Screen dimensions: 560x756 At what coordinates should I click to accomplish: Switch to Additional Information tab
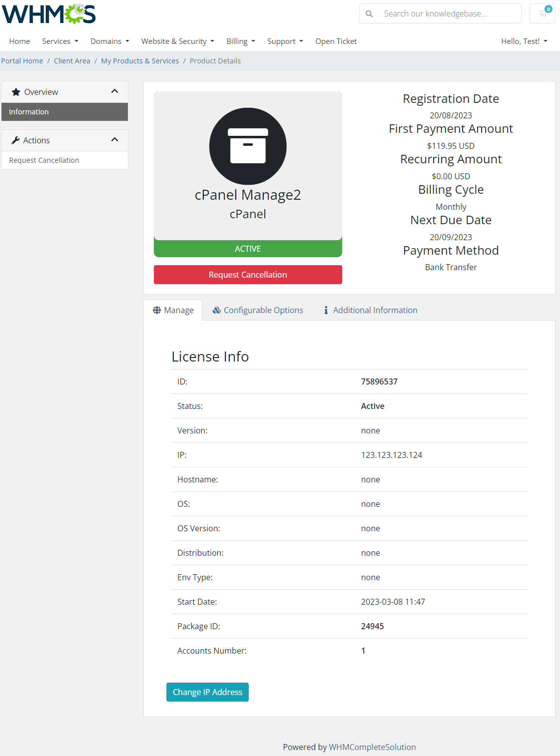370,310
